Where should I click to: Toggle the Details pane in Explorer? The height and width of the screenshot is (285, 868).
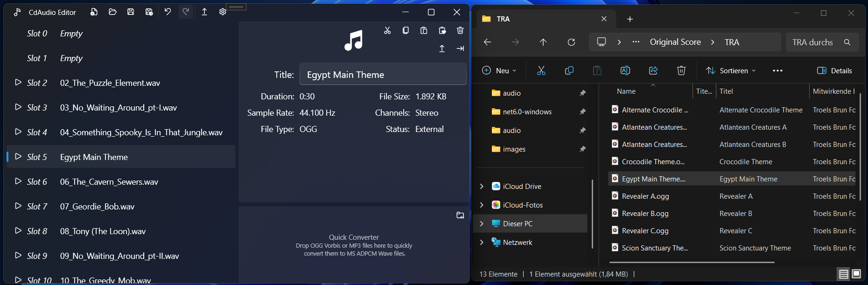coord(834,70)
